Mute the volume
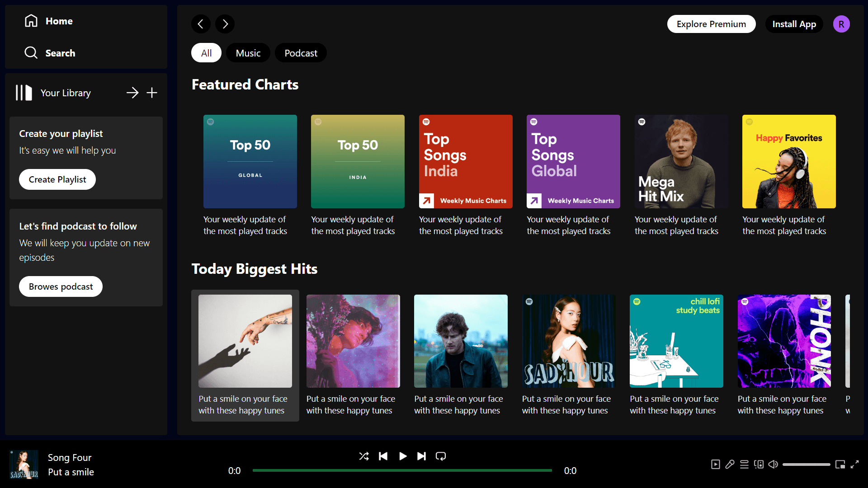This screenshot has width=868, height=488. pos(773,464)
